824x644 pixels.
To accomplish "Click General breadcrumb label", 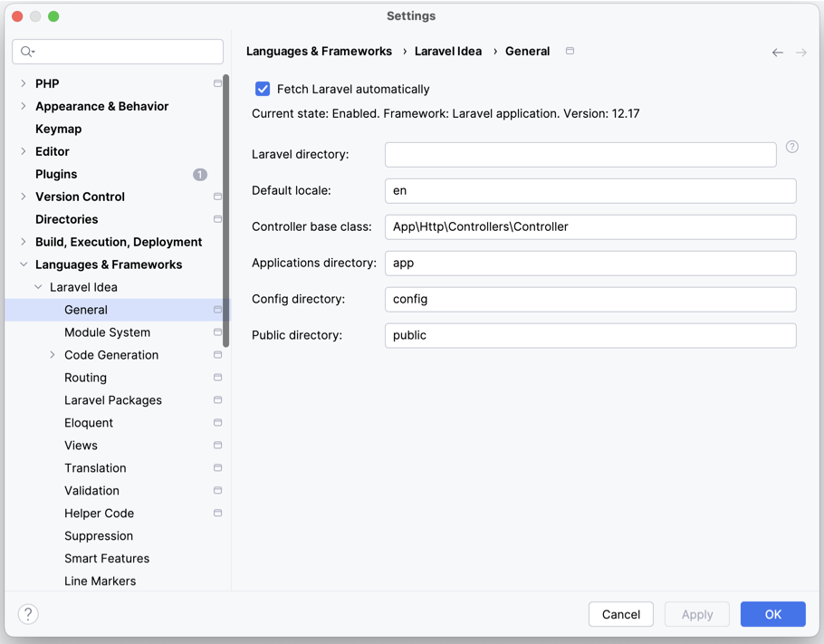I will point(527,51).
